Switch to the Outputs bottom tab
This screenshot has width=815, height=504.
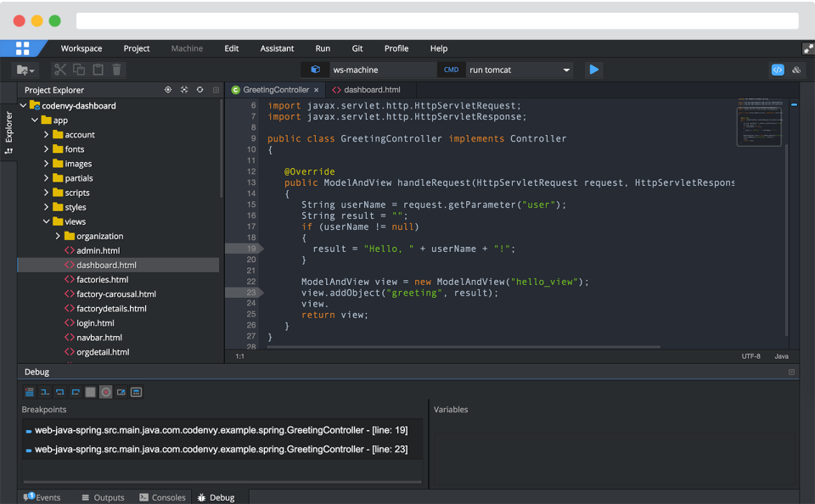pyautogui.click(x=103, y=497)
